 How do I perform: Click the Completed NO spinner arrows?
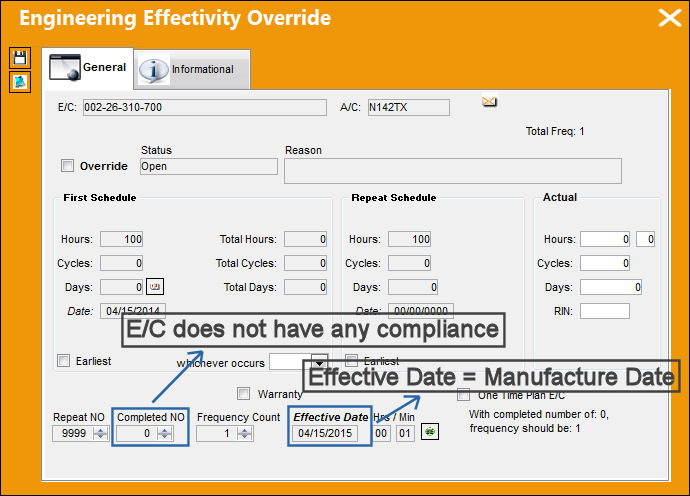pyautogui.click(x=165, y=433)
